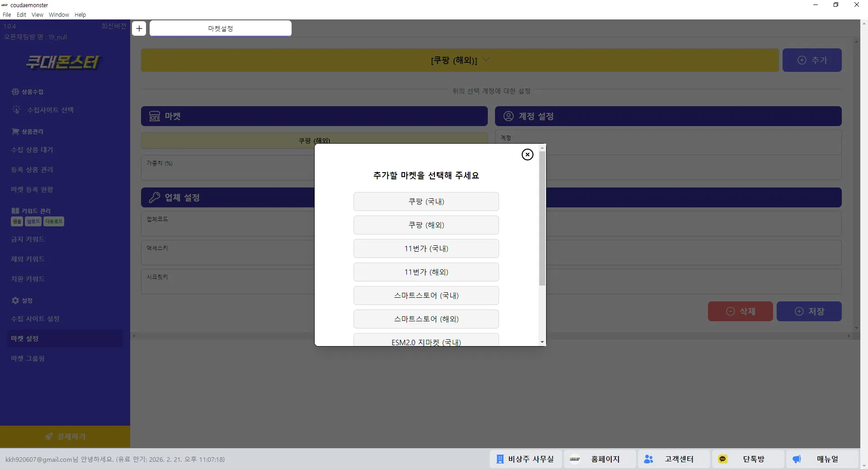Open 수집 상품 대기 in the sidebar
The height and width of the screenshot is (469, 868).
pyautogui.click(x=32, y=150)
